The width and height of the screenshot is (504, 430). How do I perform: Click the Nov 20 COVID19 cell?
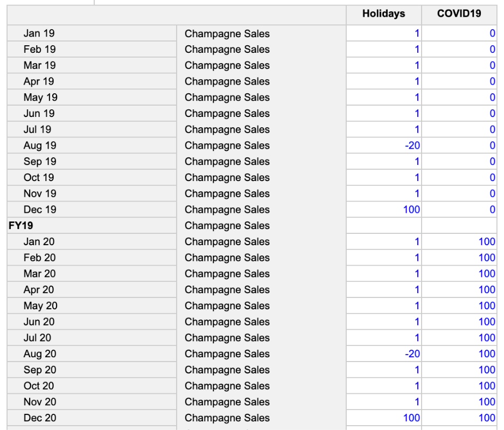(459, 401)
